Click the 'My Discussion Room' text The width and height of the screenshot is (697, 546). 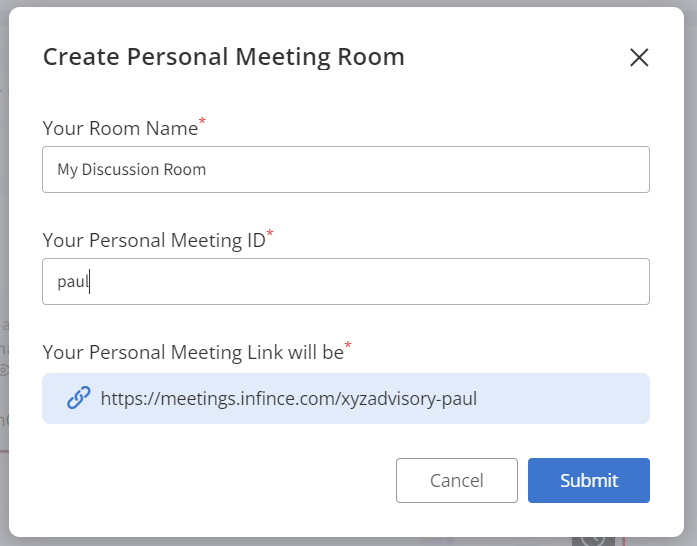131,169
